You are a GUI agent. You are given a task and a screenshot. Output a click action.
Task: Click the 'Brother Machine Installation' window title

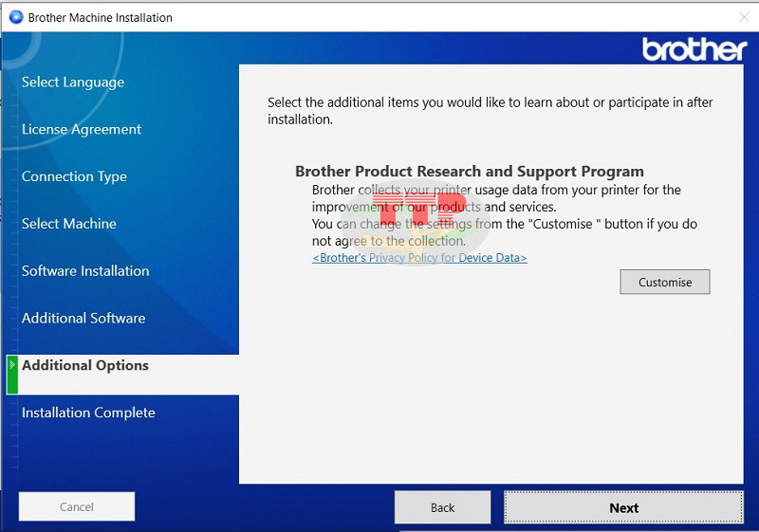tap(101, 18)
